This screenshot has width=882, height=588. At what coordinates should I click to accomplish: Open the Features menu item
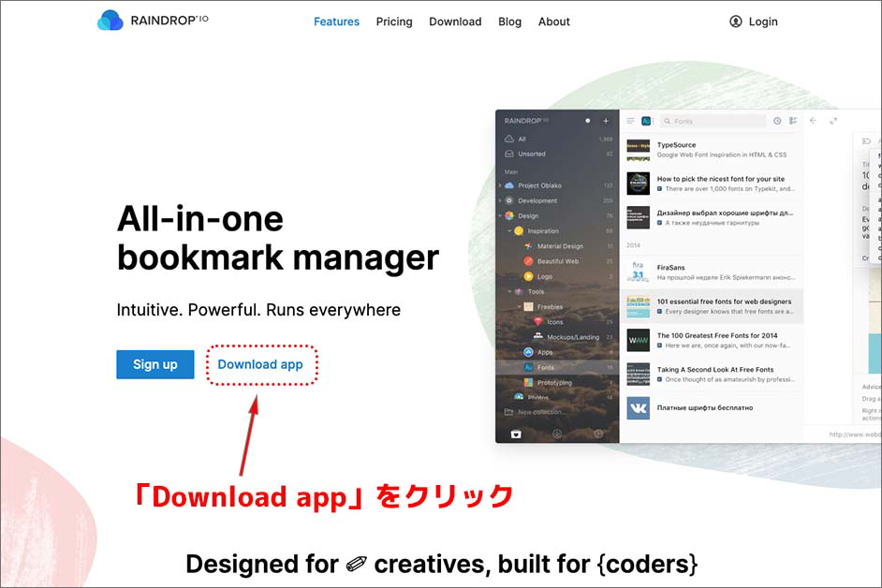point(336,22)
